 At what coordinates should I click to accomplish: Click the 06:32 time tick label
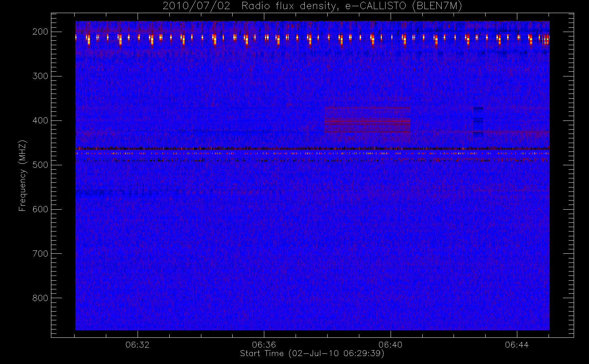click(x=138, y=345)
